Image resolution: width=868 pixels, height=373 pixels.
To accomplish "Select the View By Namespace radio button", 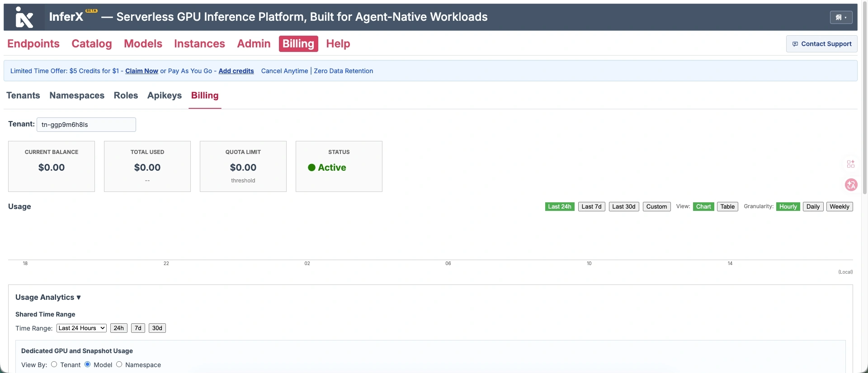I will [x=119, y=364].
